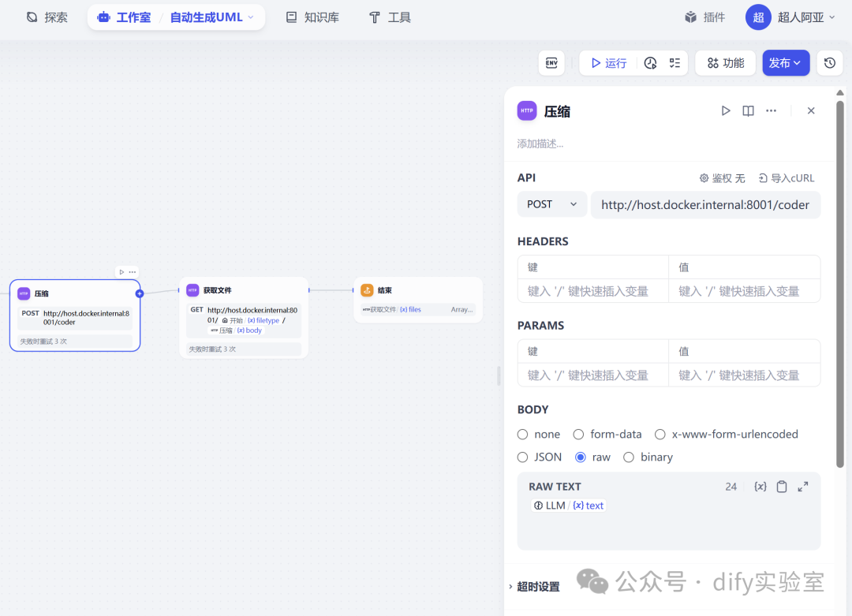Select the 获取文件 node on canvas
Screen dimensions: 852x616
tap(244, 318)
